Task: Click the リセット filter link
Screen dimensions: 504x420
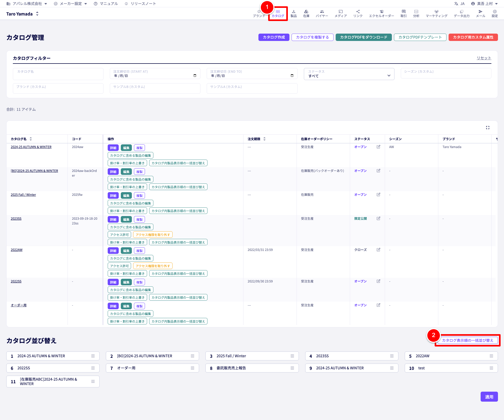Action: click(484, 58)
